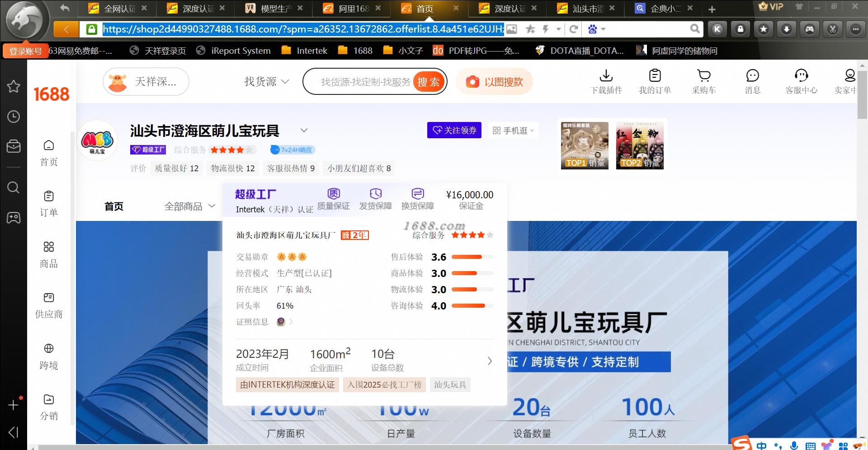Viewport: 868px width, 450px height.
Task: Click the 质量很好 12 review tag
Action: point(176,168)
